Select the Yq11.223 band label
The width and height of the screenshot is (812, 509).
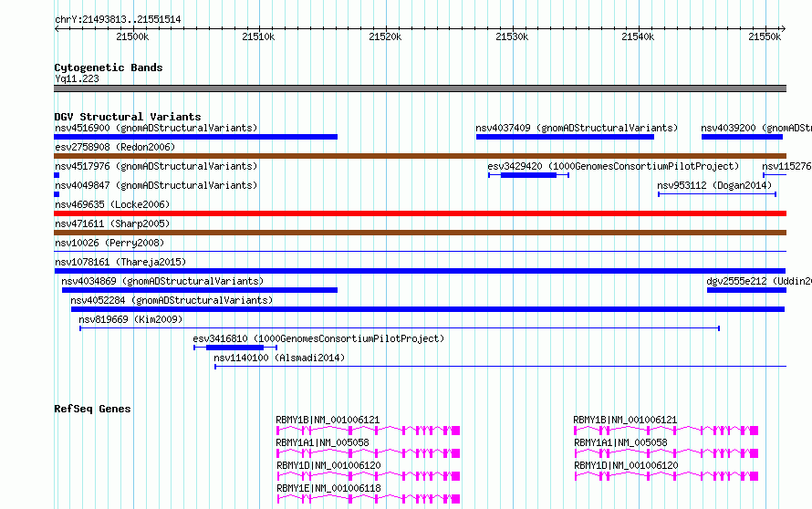(77, 78)
